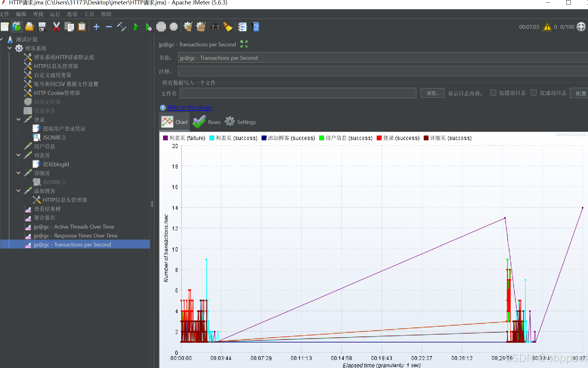
Task: Click the Stop test toolbar icon
Action: tap(161, 27)
